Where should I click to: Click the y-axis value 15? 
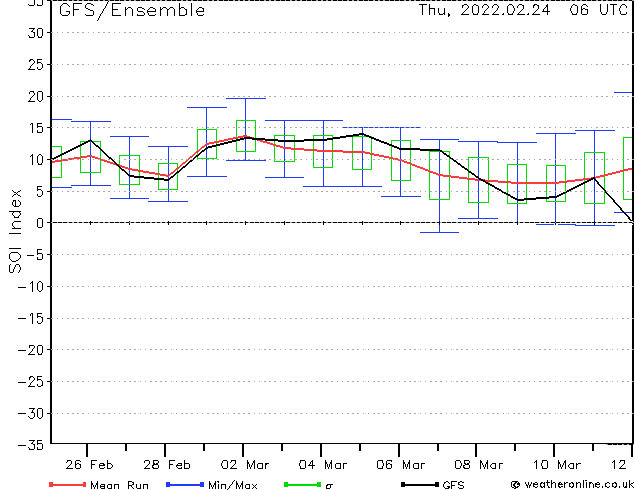(x=35, y=128)
